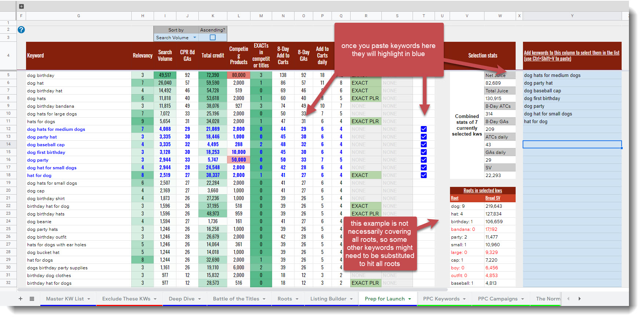Switch to Master KW List sheet
This screenshot has width=644, height=321.
(x=65, y=299)
